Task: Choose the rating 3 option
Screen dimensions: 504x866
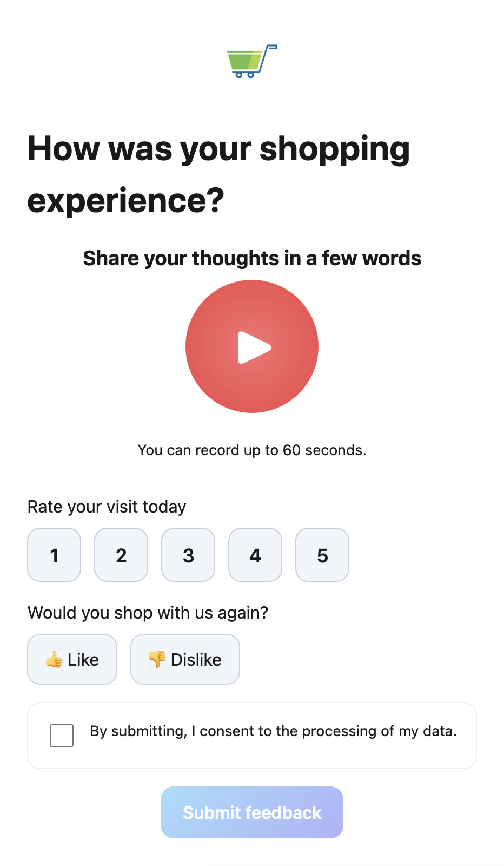Action: click(x=188, y=555)
